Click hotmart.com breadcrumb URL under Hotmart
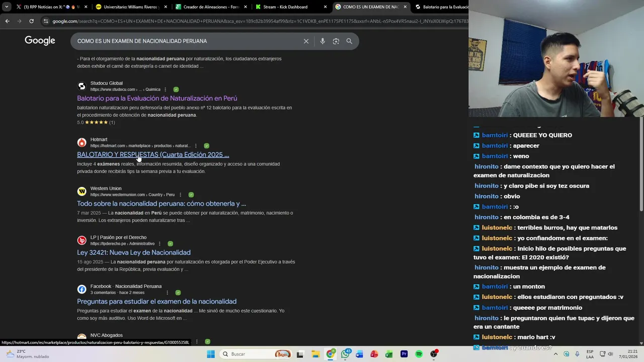This screenshot has height=362, width=644. click(x=140, y=146)
